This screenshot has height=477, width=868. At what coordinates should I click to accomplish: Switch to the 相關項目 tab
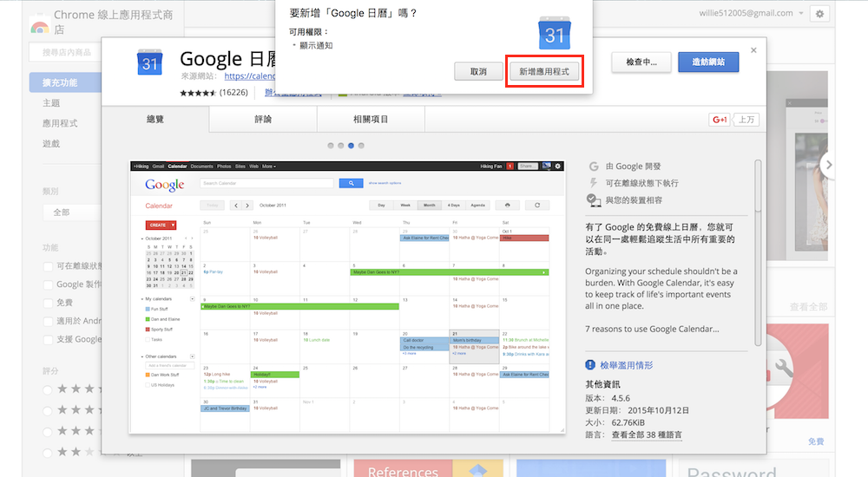(x=371, y=120)
